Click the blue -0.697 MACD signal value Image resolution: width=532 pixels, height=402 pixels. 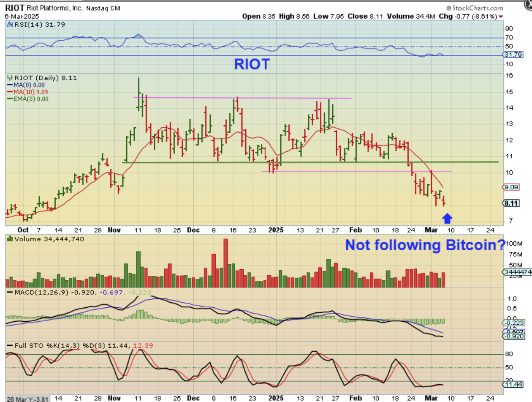(x=112, y=293)
